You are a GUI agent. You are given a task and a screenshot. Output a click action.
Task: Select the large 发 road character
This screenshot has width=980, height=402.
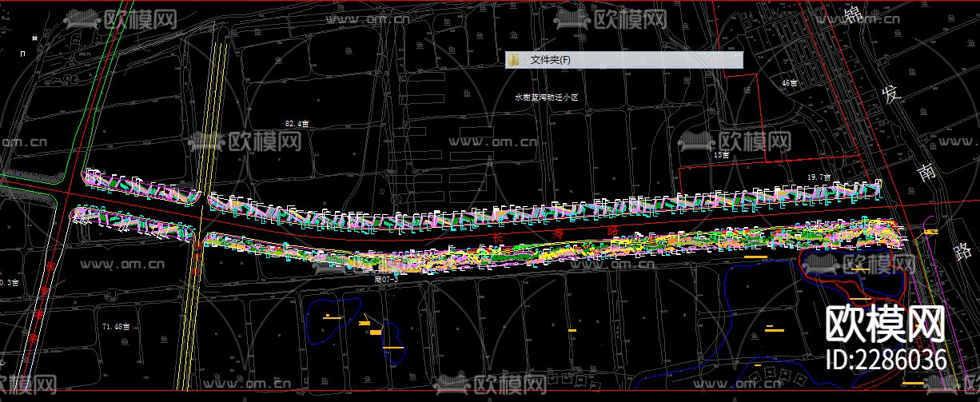[x=890, y=93]
